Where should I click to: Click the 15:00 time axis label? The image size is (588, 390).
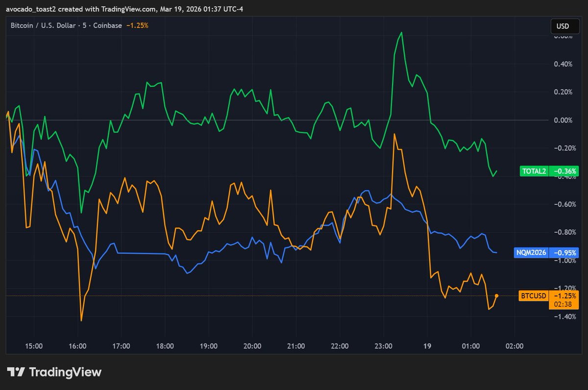tap(34, 346)
